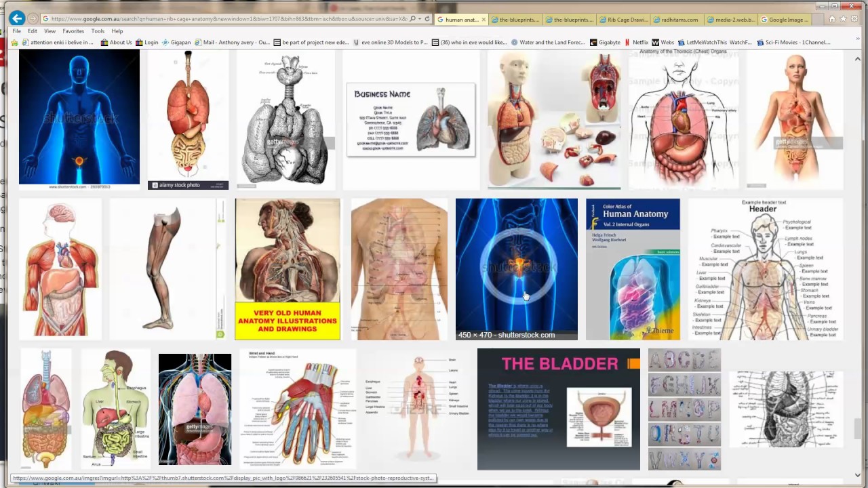868x488 pixels.
Task: Open the Edit menu
Action: click(x=33, y=31)
